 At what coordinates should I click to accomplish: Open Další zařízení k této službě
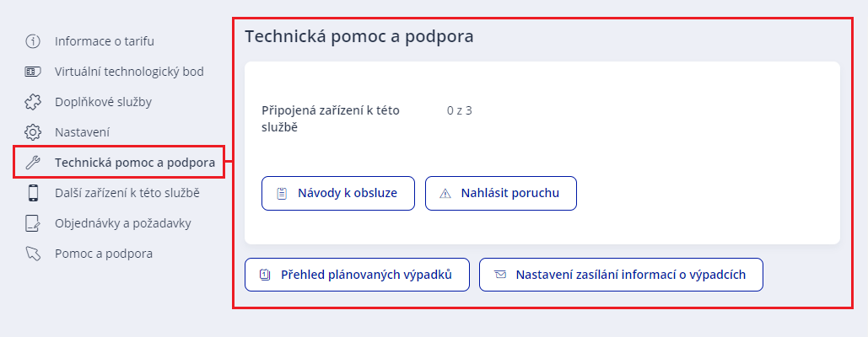coord(127,193)
